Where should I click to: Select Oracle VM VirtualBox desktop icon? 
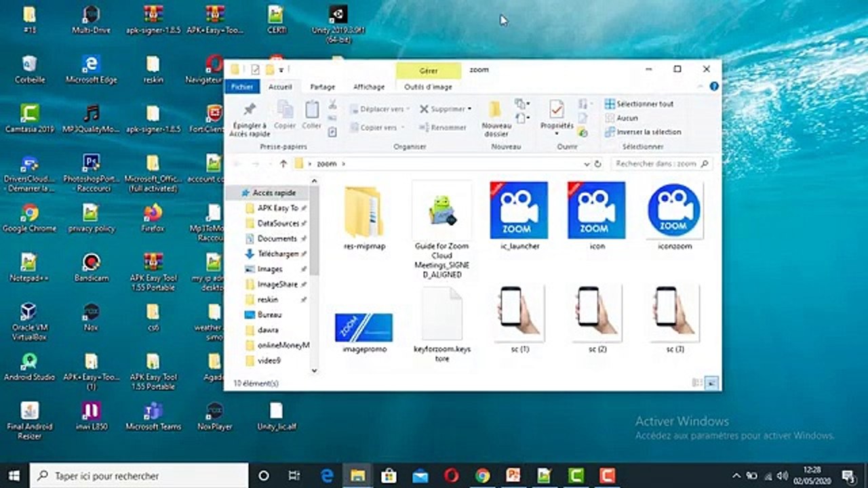[29, 322]
